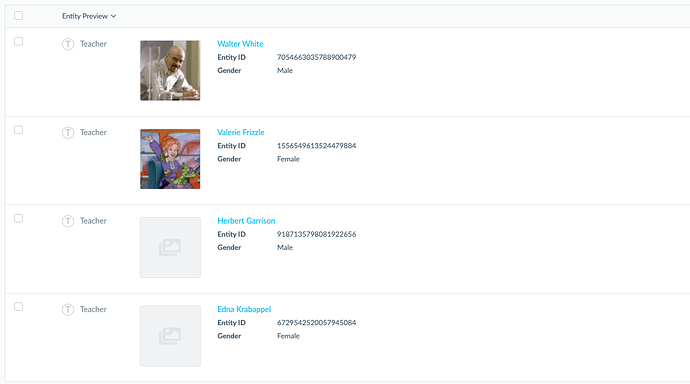Click Edna Krabappel's placeholder image icon
The height and width of the screenshot is (384, 690).
pyautogui.click(x=170, y=336)
